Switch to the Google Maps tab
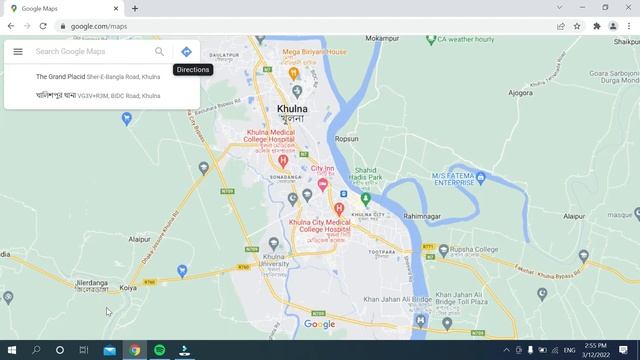This screenshot has height=360, width=640. [64, 9]
